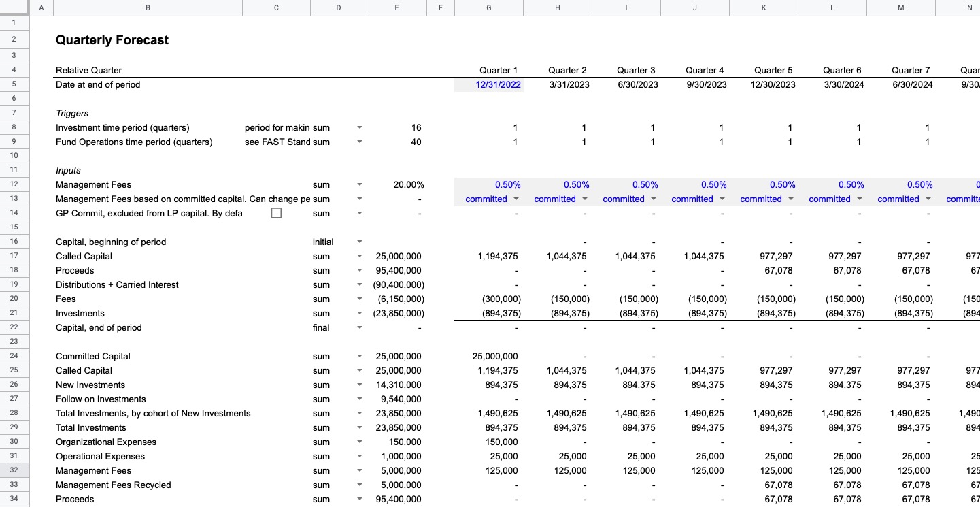This screenshot has width=980, height=507.
Task: Open the final dropdown for Capital, end of period
Action: tap(360, 327)
